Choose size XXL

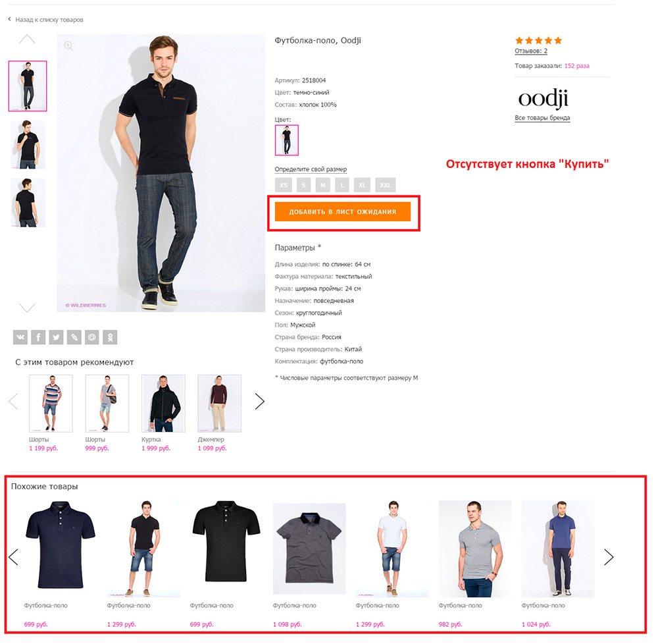point(385,185)
